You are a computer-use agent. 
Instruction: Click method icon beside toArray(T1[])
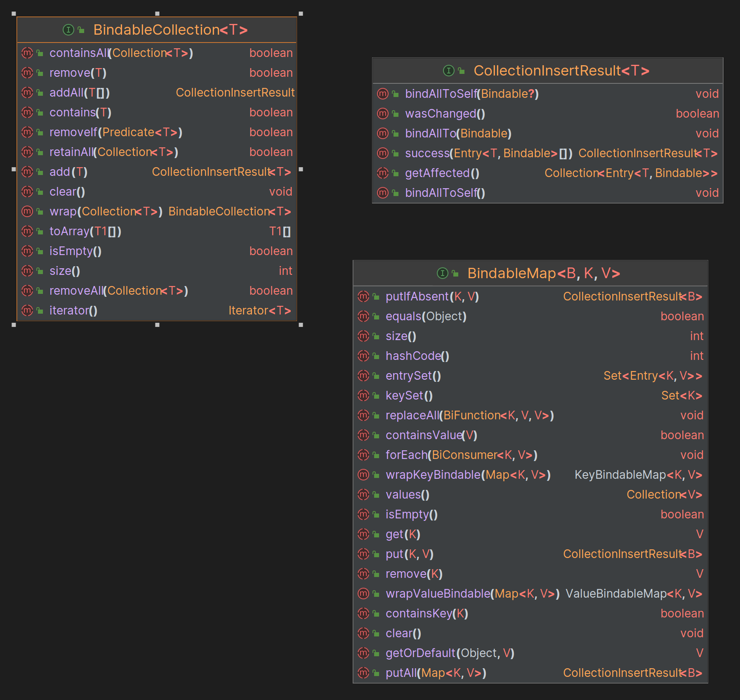[x=27, y=231]
